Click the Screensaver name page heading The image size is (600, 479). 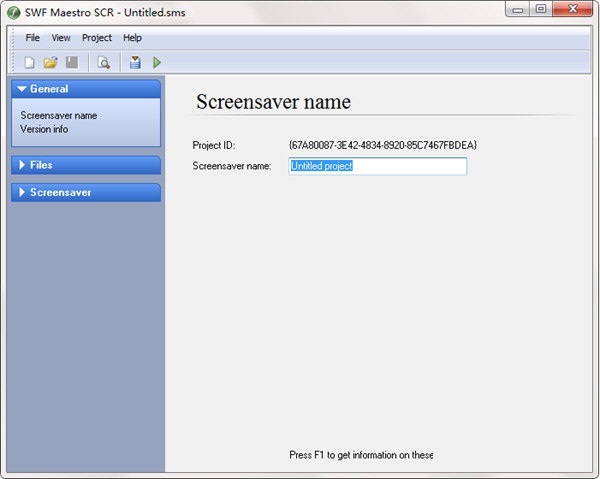click(x=273, y=102)
